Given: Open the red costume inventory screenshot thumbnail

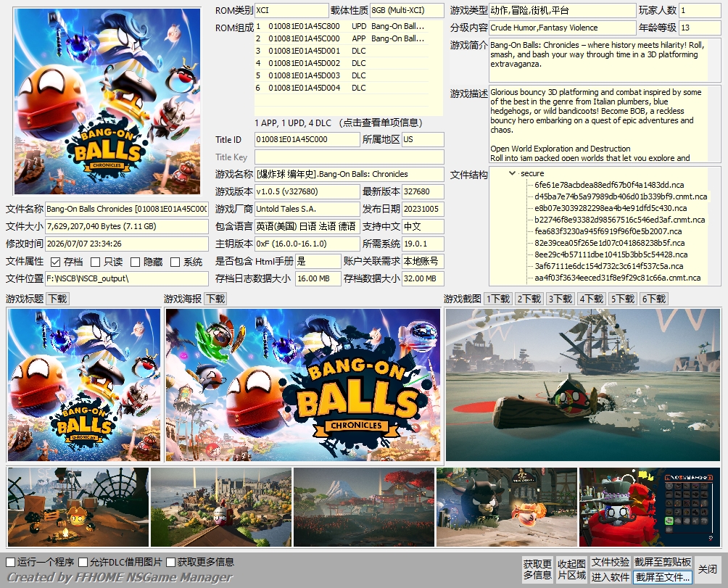Looking at the screenshot, I should click(x=650, y=507).
